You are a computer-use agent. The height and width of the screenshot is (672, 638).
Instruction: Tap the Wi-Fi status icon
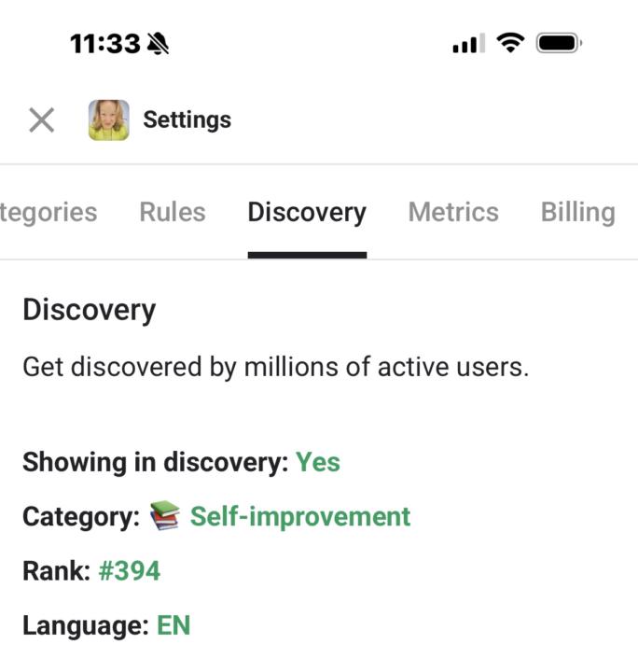click(510, 42)
